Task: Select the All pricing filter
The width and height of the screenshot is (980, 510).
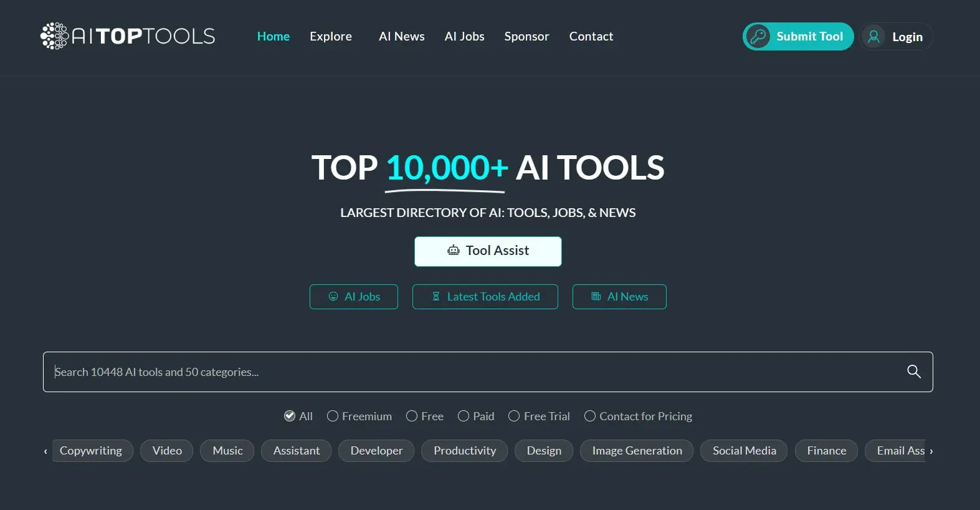Action: coord(290,416)
